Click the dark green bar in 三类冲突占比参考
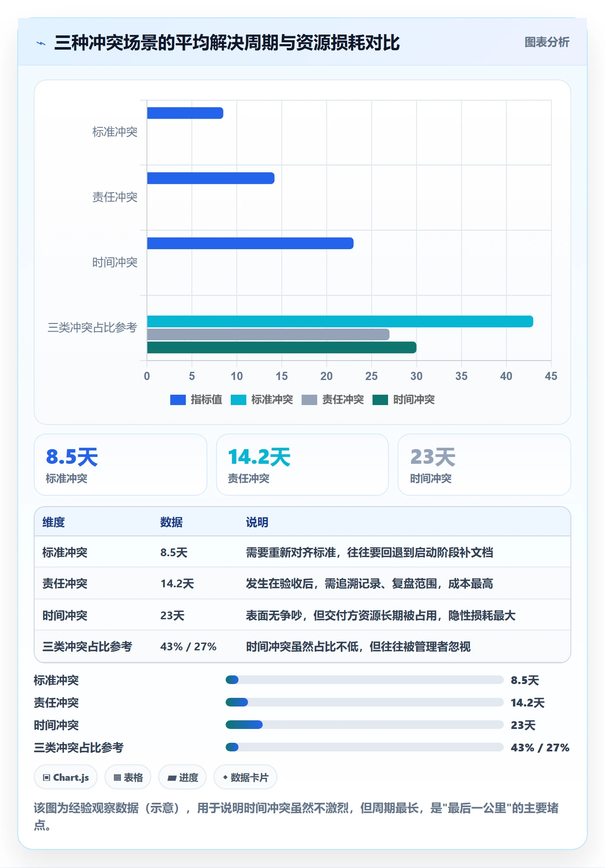 pyautogui.click(x=282, y=347)
